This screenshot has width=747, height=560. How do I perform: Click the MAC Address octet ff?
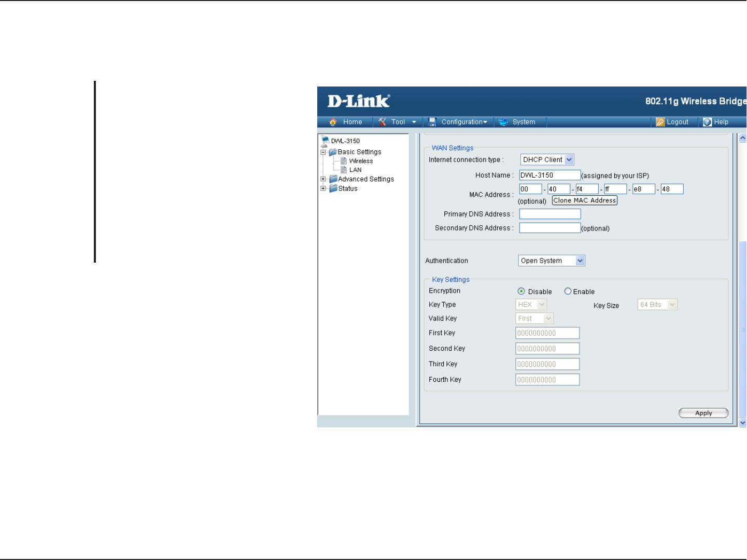click(x=615, y=189)
